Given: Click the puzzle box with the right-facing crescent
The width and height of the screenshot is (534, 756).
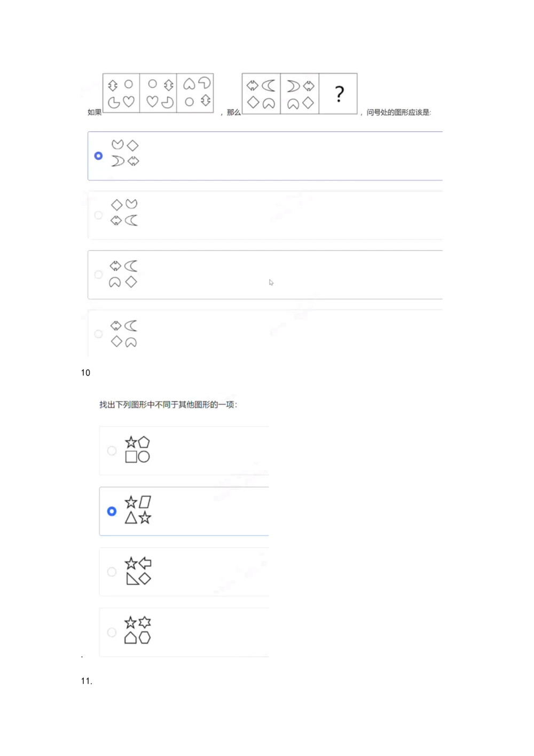Looking at the screenshot, I should [x=300, y=93].
